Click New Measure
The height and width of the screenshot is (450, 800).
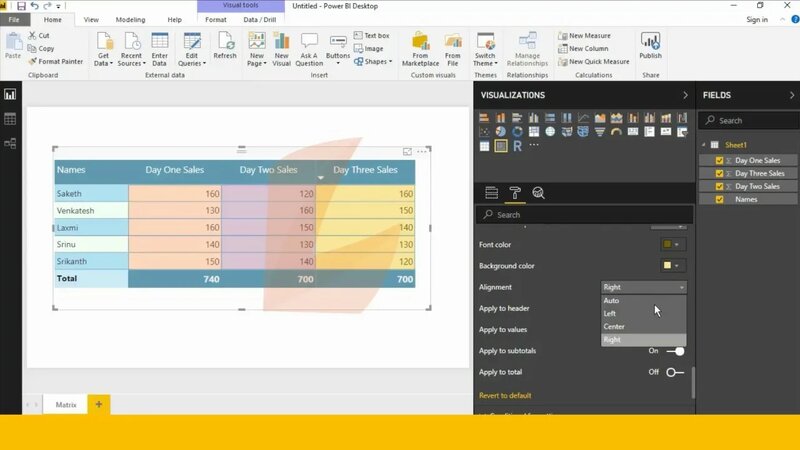(584, 36)
